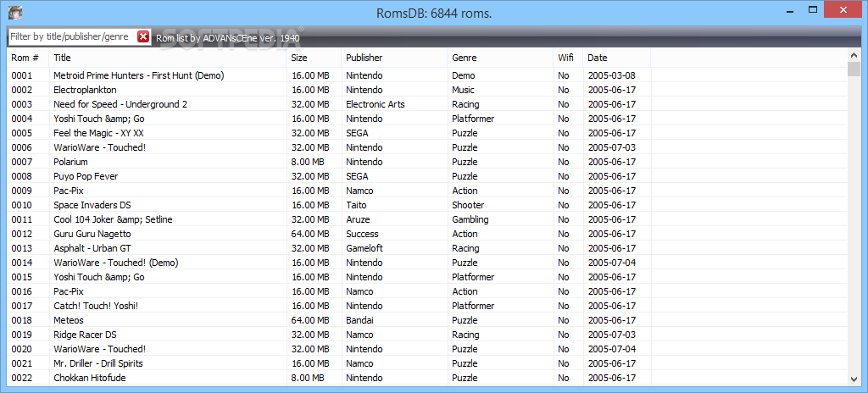Select the Meteos title
The height and width of the screenshot is (393, 868).
pos(69,320)
